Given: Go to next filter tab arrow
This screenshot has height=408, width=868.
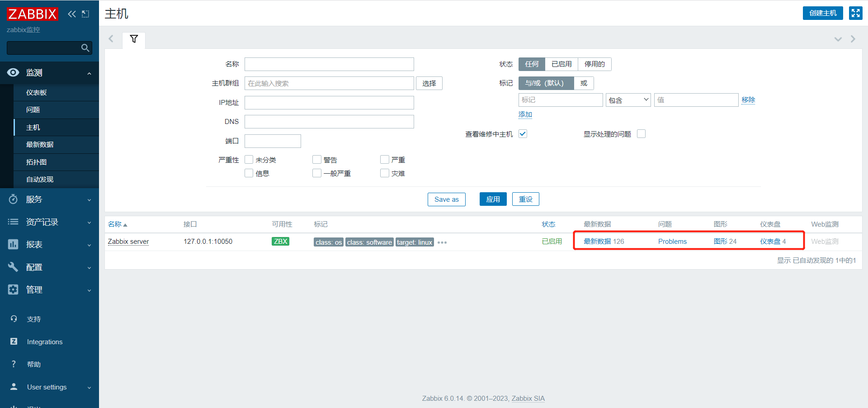Looking at the screenshot, I should coord(853,39).
